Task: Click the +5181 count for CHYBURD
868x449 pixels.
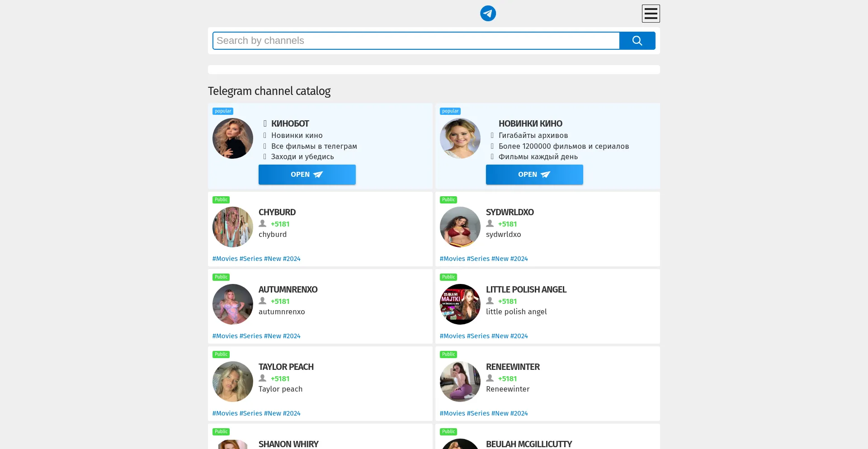Action: pos(280,224)
